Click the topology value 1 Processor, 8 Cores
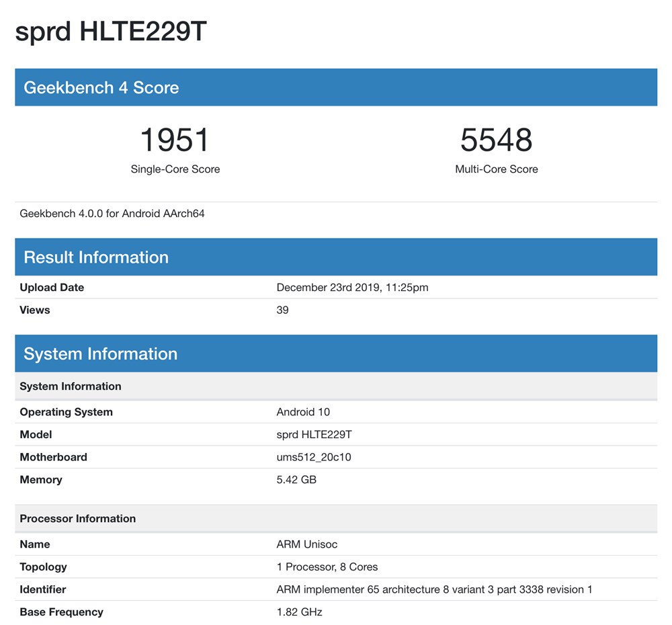The height and width of the screenshot is (625, 672). click(327, 567)
